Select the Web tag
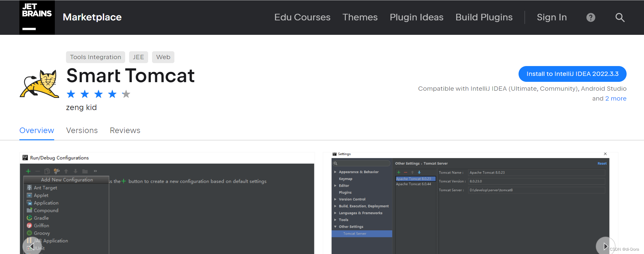644x254 pixels. (163, 57)
